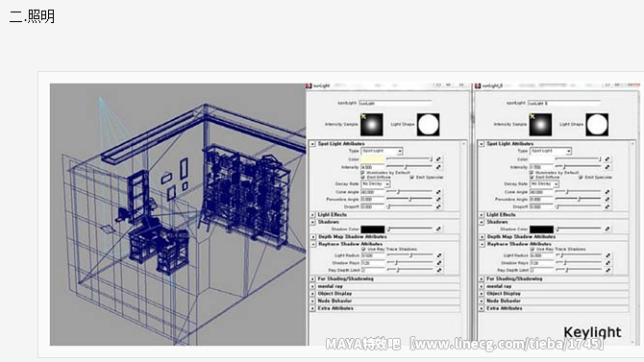This screenshot has width=644, height=362.
Task: Click the spotLight name field in sunLight_B panel
Action: click(564, 103)
